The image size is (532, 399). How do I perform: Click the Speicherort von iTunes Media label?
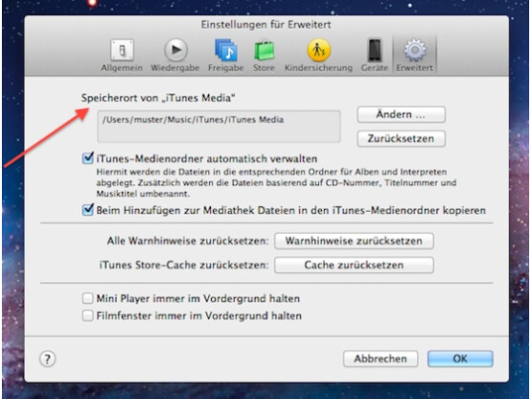tap(159, 98)
